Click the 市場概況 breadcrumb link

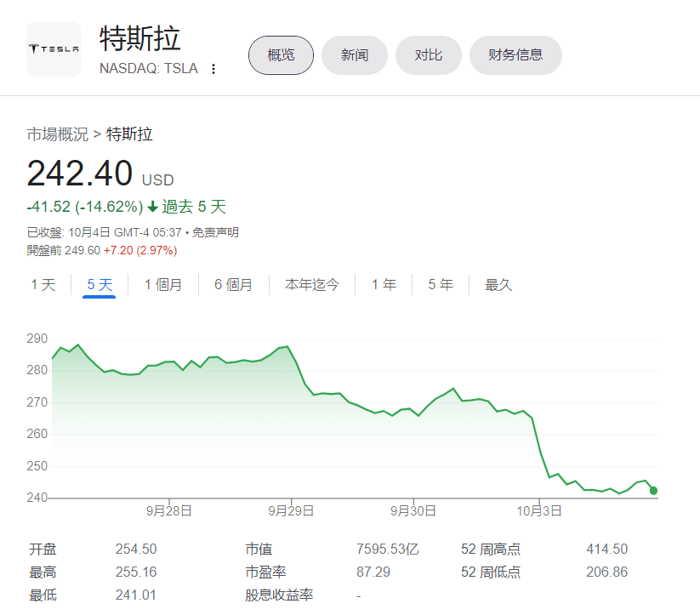[57, 134]
